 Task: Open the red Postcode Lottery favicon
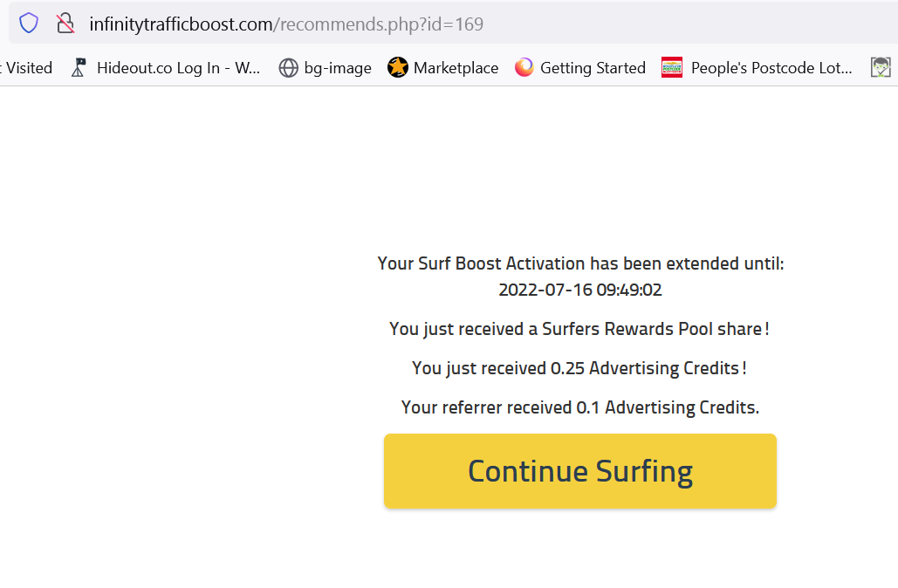pyautogui.click(x=672, y=67)
